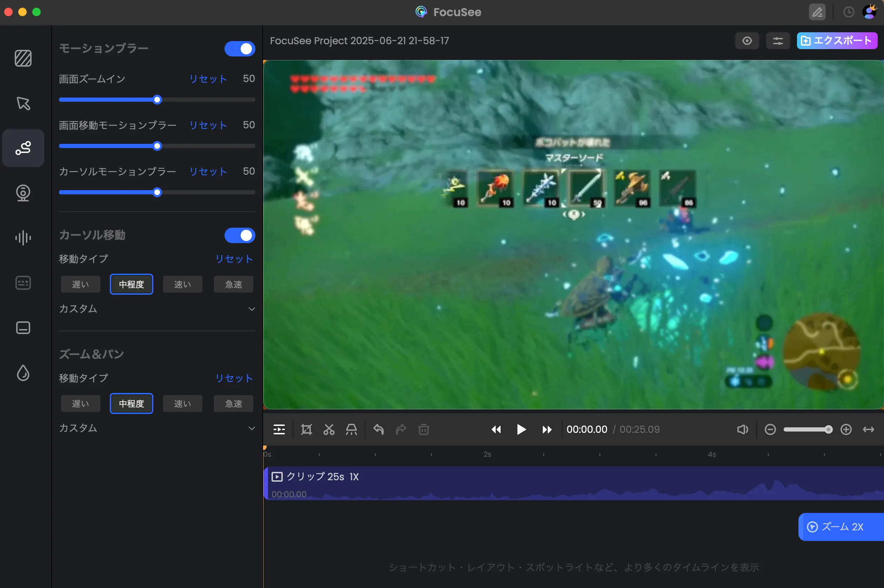
Task: Click the エクスポート button
Action: 837,40
